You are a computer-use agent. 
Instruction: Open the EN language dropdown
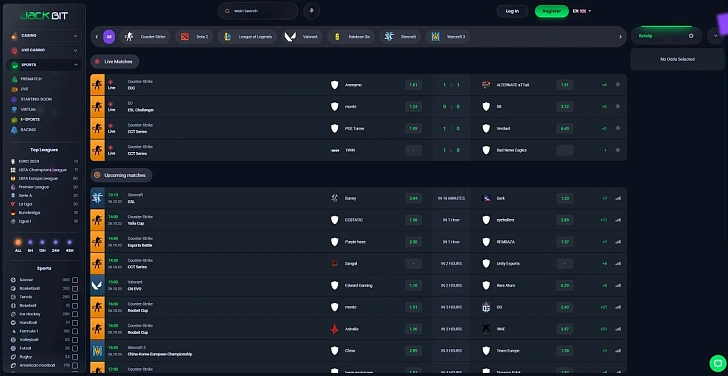[582, 11]
